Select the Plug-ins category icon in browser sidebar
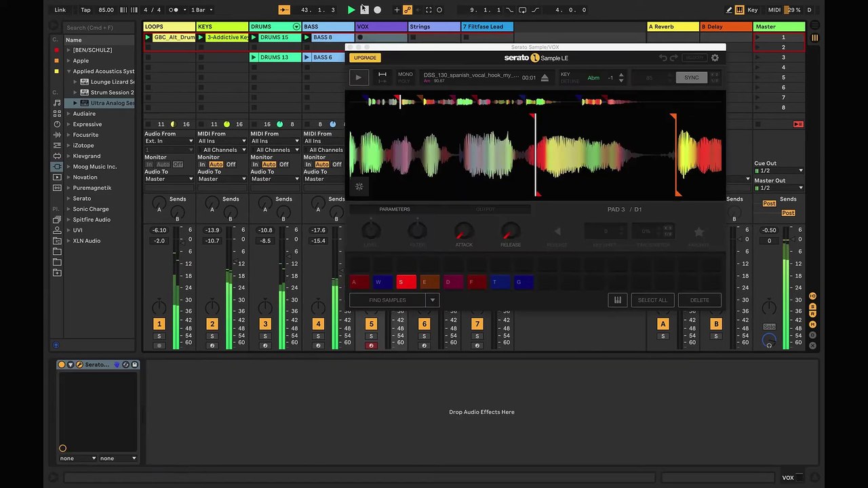 click(57, 167)
